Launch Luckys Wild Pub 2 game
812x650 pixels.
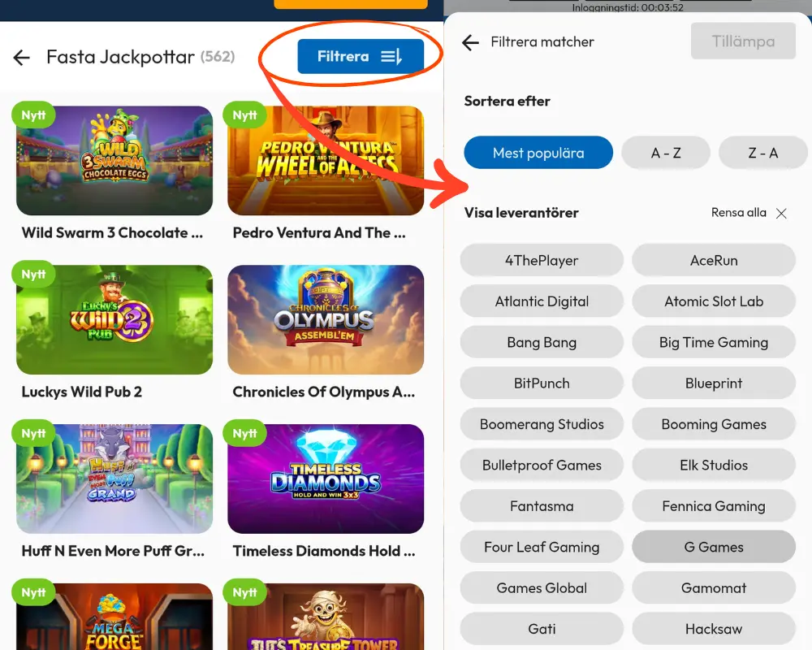(x=114, y=320)
